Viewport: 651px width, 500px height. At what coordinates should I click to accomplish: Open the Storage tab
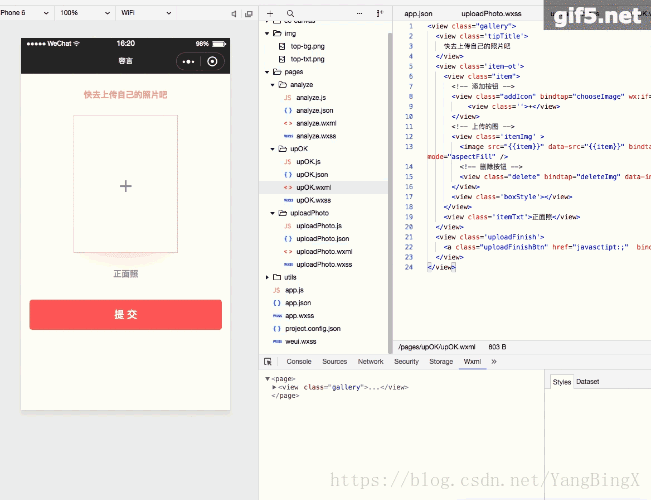441,362
